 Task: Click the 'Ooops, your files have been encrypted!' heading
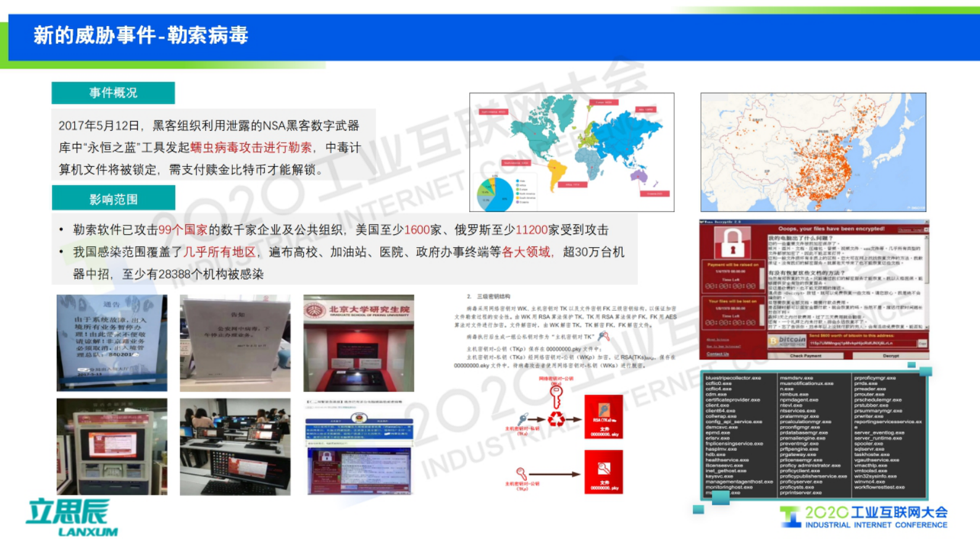tap(831, 229)
